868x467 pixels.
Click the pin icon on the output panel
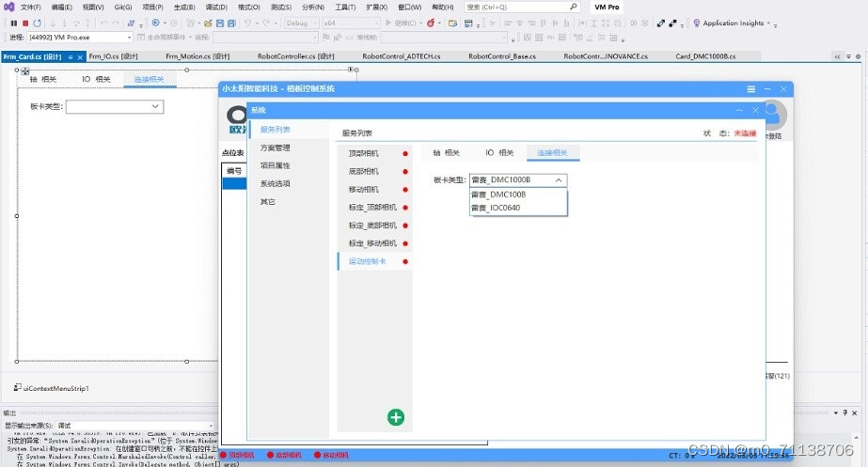coord(845,413)
